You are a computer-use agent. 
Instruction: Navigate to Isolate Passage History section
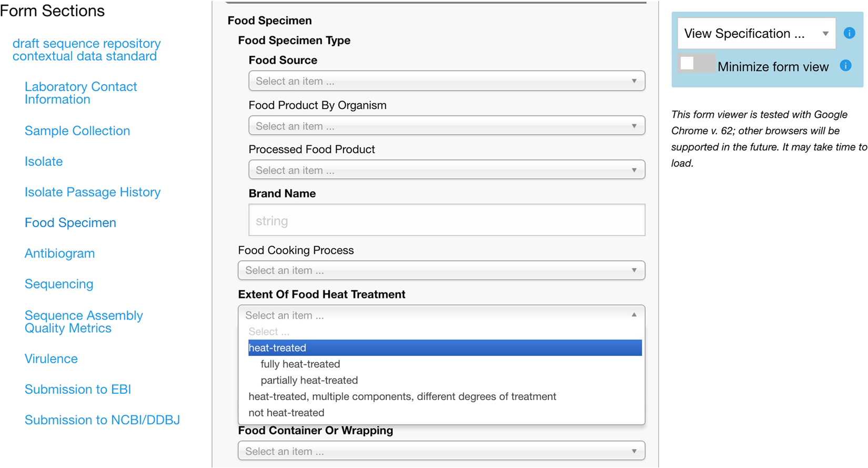point(92,192)
